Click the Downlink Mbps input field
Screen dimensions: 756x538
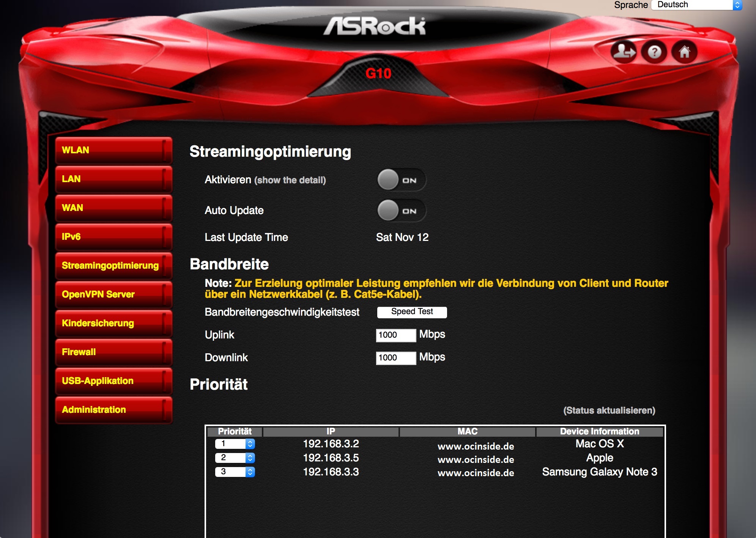(396, 358)
